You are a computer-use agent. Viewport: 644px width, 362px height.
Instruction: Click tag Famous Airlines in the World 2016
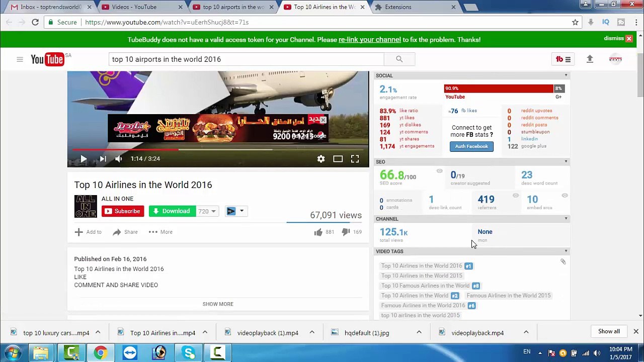click(423, 305)
